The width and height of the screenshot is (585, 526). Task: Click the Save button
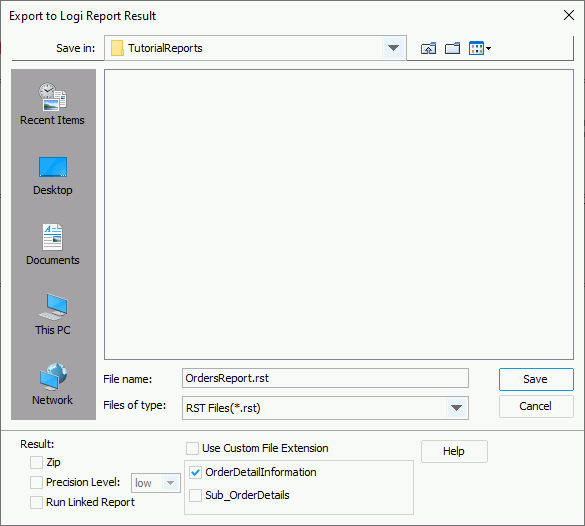(536, 379)
